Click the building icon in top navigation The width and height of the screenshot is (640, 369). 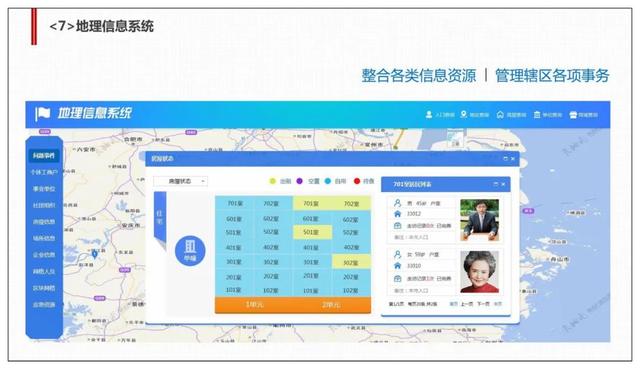point(537,115)
